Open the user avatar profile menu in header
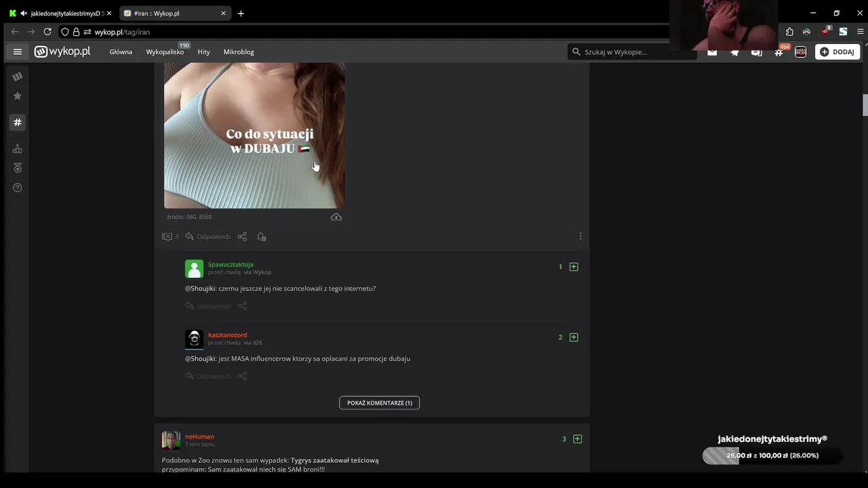 tap(801, 52)
